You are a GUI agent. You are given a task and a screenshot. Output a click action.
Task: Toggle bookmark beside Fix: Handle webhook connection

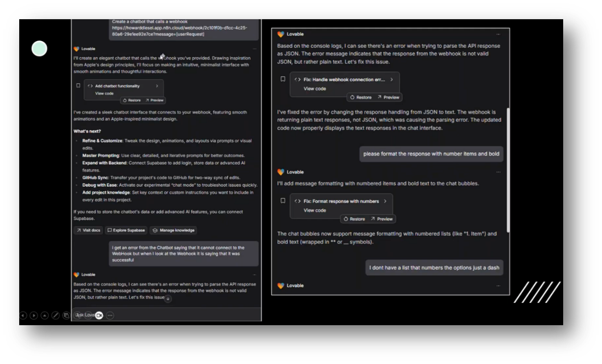pos(283,79)
